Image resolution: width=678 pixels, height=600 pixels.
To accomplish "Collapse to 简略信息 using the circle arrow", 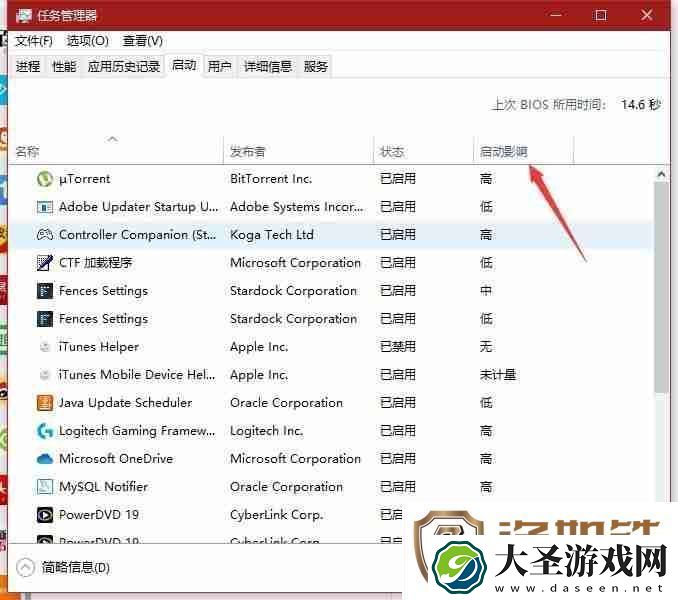I will tap(25, 568).
